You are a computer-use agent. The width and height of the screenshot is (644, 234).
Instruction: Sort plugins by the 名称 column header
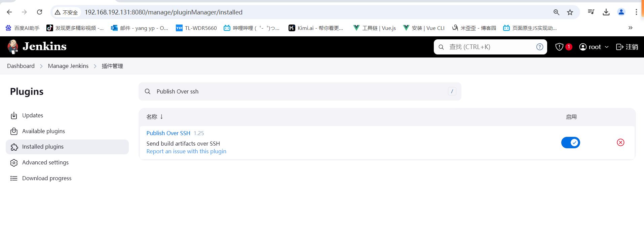click(155, 117)
